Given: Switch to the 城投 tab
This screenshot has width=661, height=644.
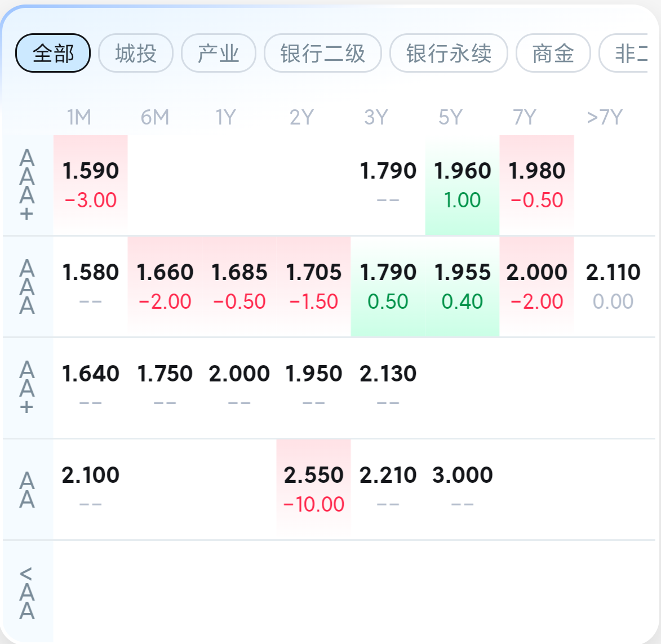Looking at the screenshot, I should click(x=136, y=54).
